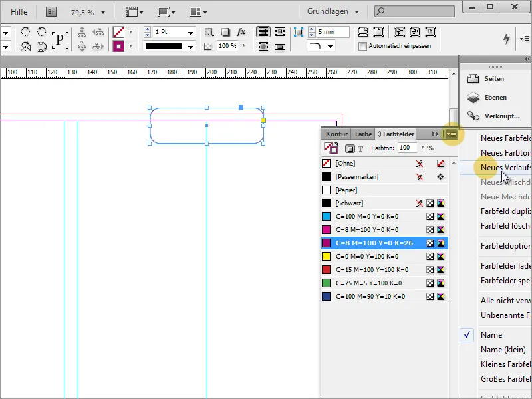
Task: Open arrange documents dropdown
Action: [x=198, y=12]
